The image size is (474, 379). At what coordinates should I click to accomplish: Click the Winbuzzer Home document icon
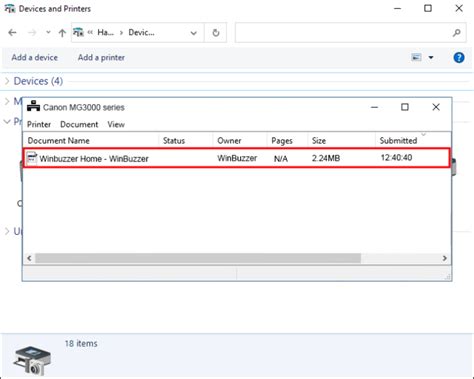[x=32, y=158]
